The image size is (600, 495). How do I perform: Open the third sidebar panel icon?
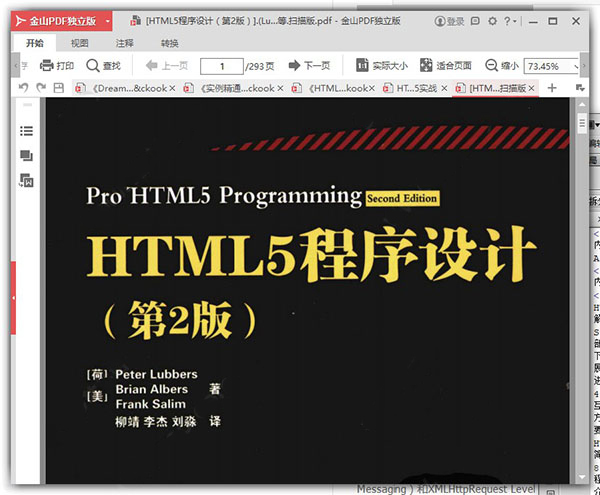tap(26, 180)
